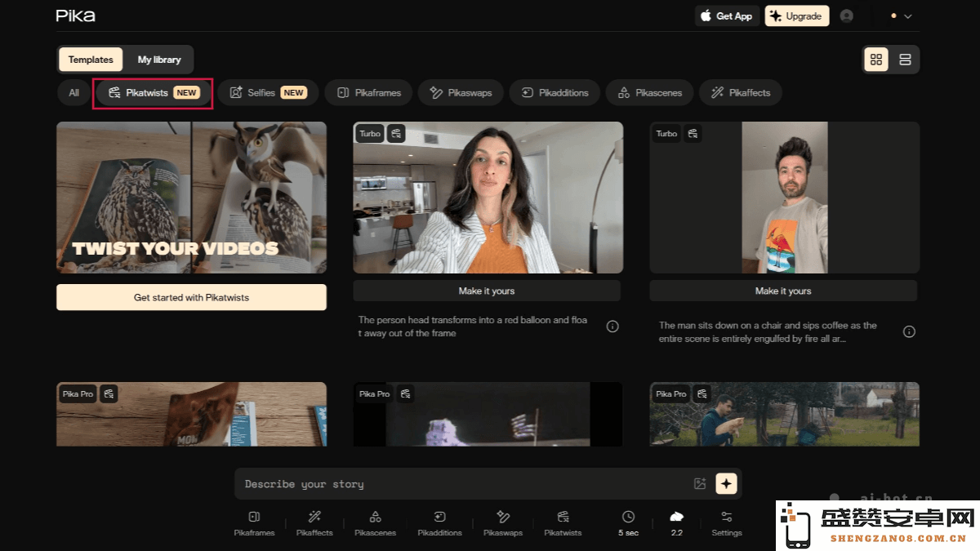Click Pikatwists icon on man video card

pyautogui.click(x=693, y=134)
